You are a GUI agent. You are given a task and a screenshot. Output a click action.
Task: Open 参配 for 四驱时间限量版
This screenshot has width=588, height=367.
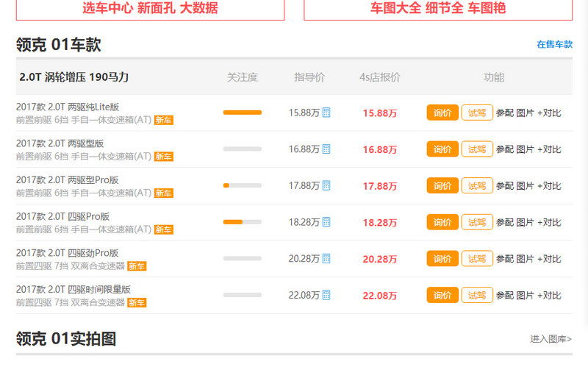(505, 296)
